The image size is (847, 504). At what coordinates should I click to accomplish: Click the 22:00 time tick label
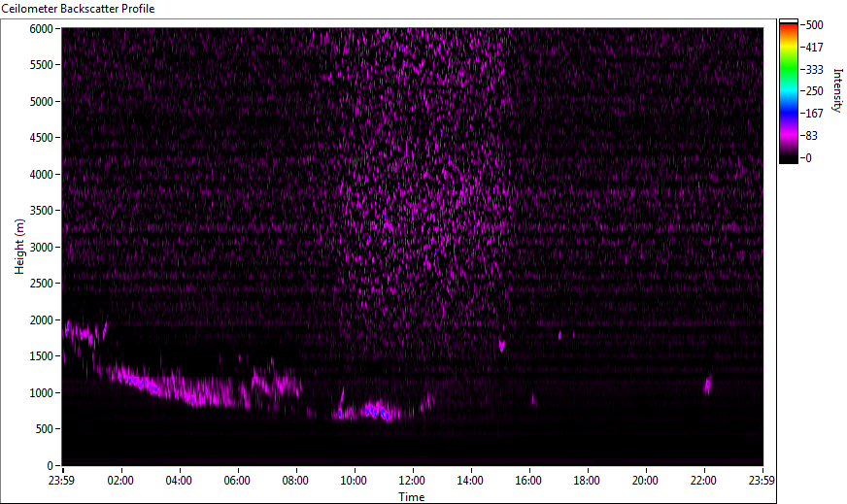704,481
